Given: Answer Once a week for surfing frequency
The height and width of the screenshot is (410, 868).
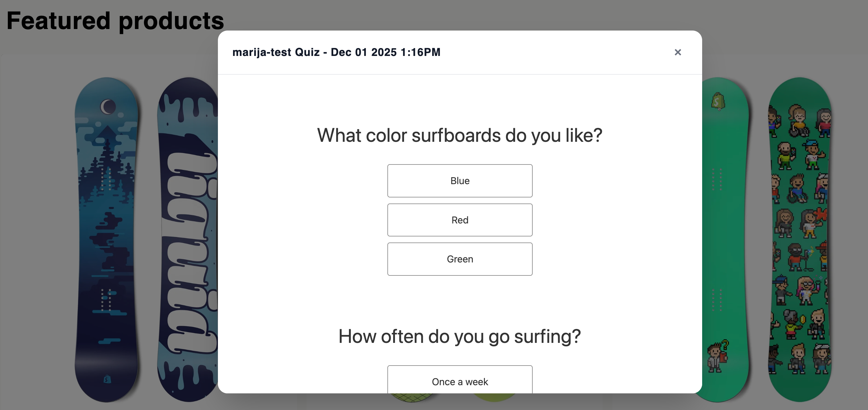Looking at the screenshot, I should click(460, 381).
